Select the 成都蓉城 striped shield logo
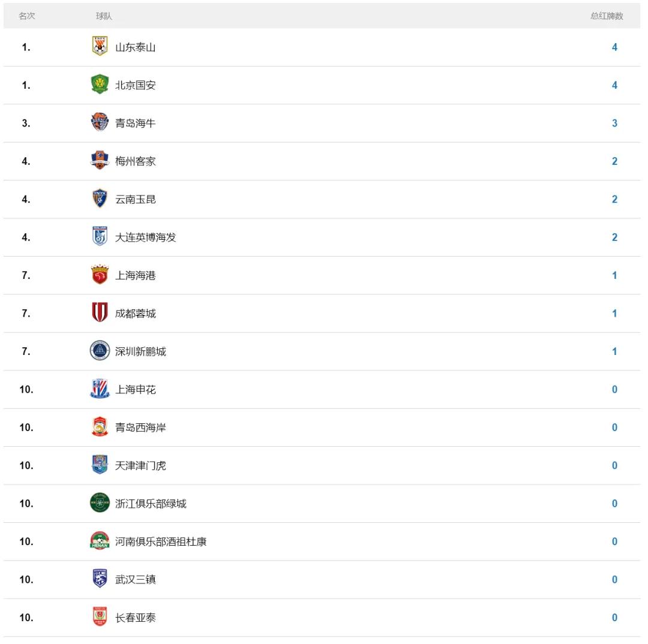The height and width of the screenshot is (644, 648). coord(100,313)
